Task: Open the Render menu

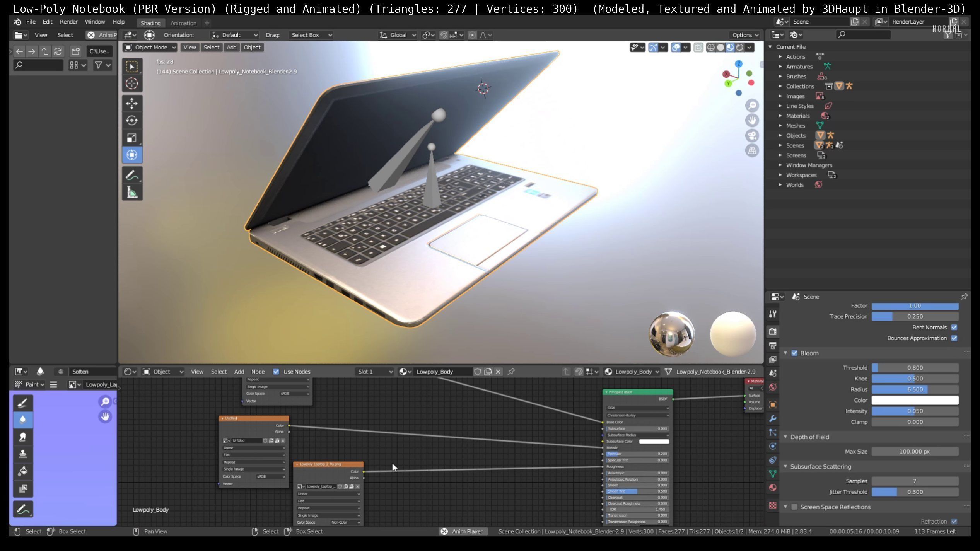Action: click(x=68, y=22)
